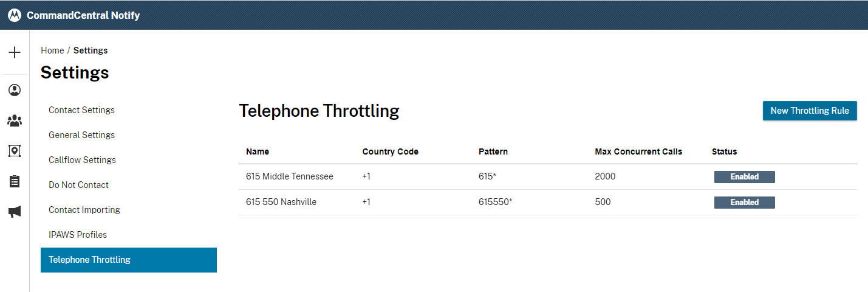The width and height of the screenshot is (868, 292).
Task: Select the map location area icon
Action: 15,151
